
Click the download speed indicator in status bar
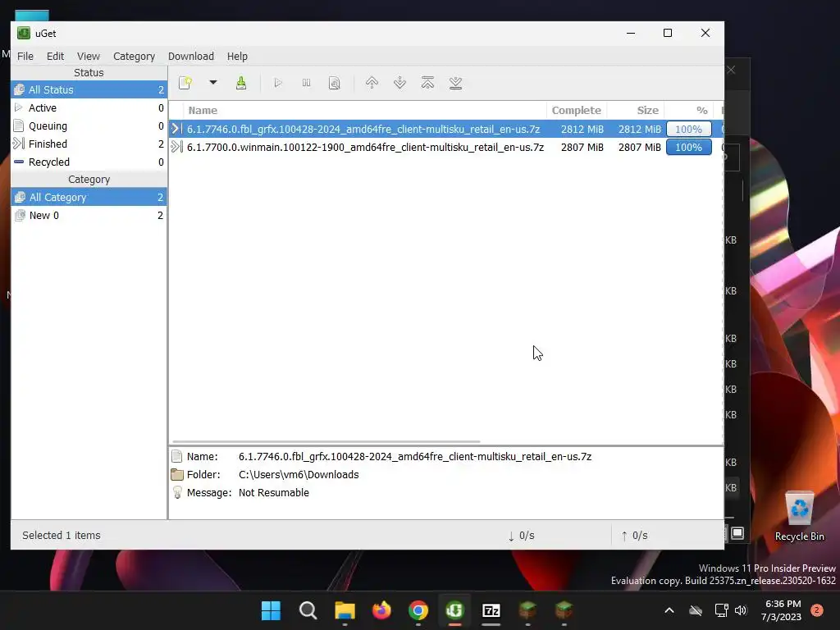[521, 536]
